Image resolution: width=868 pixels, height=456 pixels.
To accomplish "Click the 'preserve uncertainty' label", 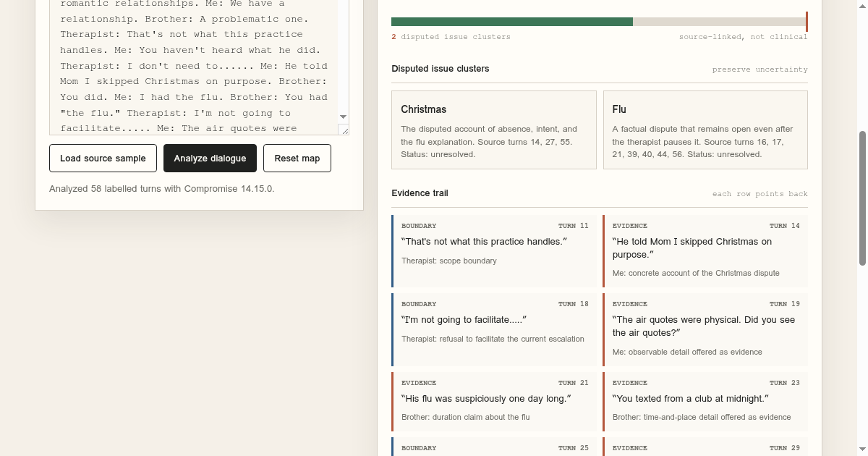I will click(x=759, y=69).
